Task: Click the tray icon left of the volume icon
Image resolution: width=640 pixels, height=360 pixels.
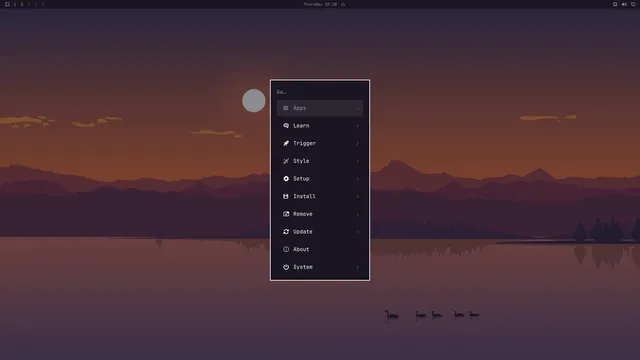Action: [615, 4]
